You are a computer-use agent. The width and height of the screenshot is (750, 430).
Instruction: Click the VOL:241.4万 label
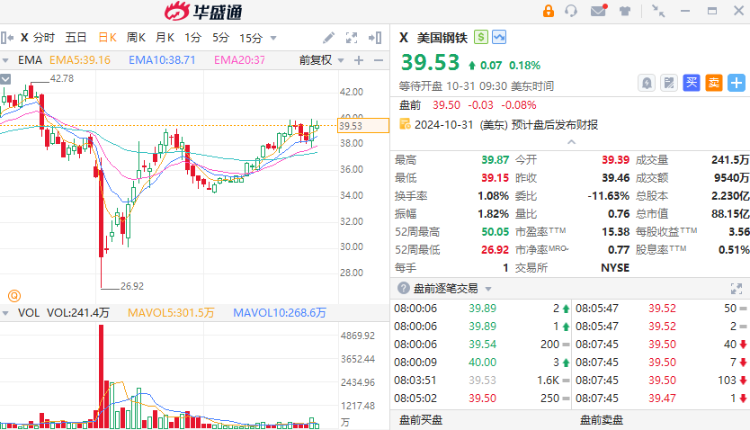[x=78, y=313]
